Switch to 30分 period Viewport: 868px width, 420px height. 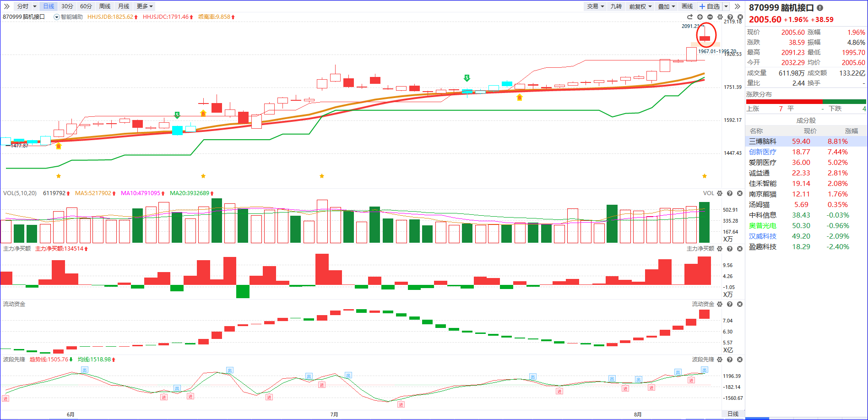coord(67,6)
